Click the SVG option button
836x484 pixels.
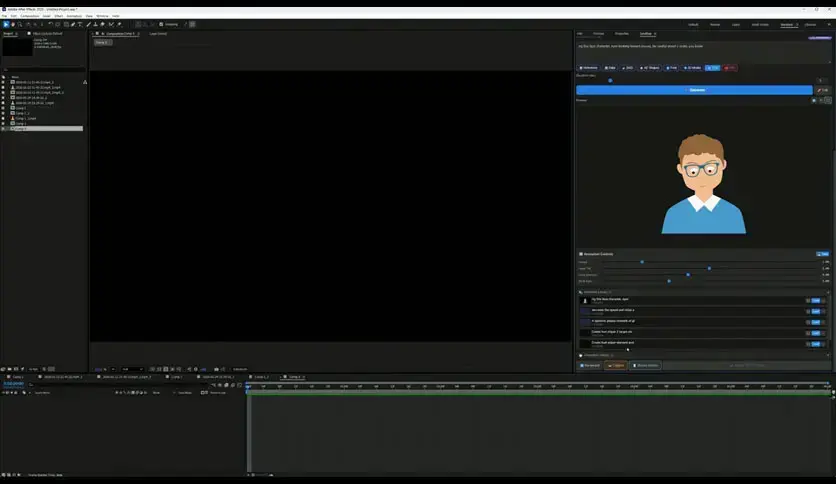(x=628, y=68)
